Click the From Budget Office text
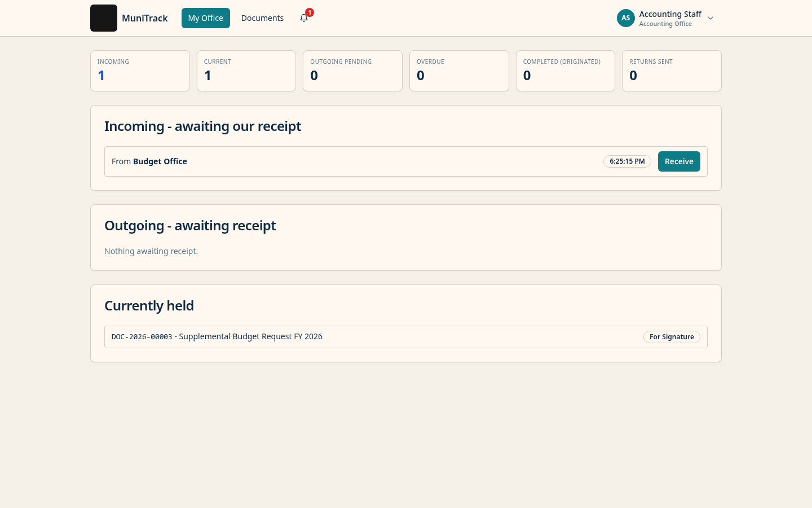 pyautogui.click(x=149, y=161)
